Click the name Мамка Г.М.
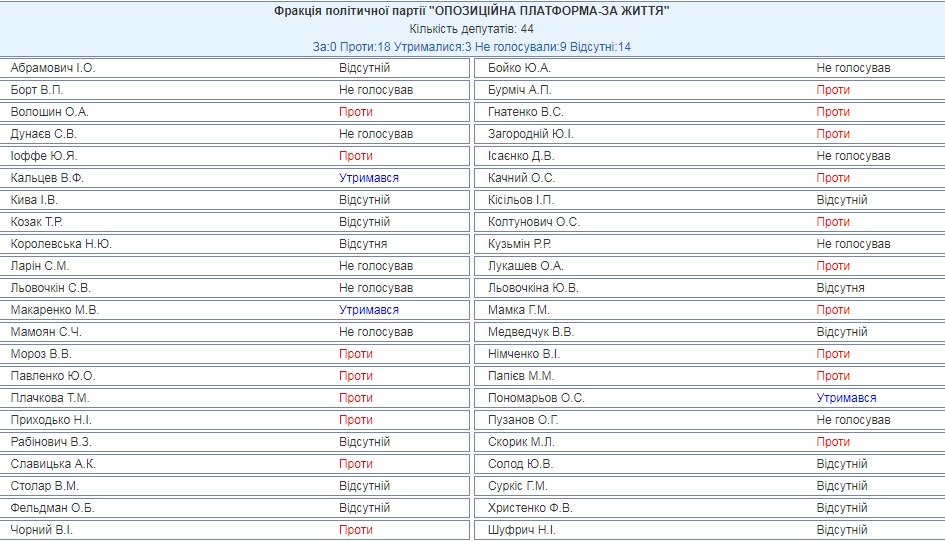 click(519, 310)
